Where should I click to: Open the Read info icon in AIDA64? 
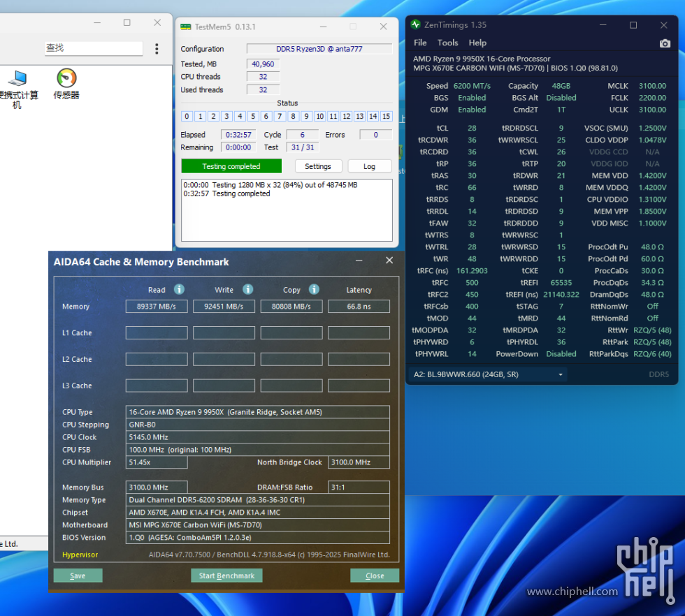(179, 289)
